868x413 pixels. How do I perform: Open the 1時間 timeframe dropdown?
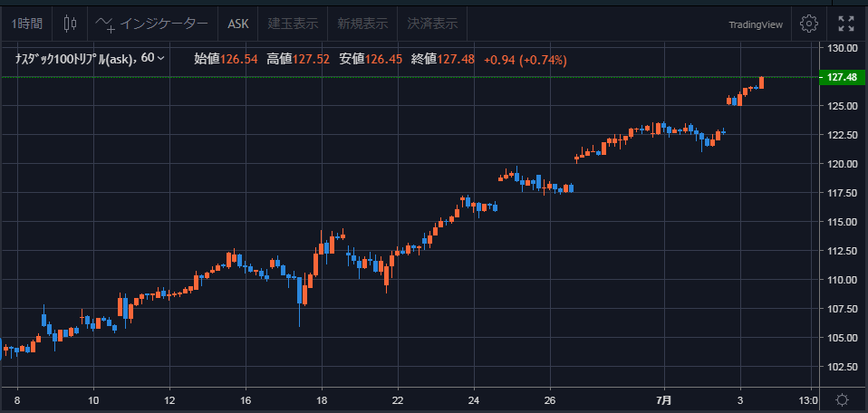point(27,24)
